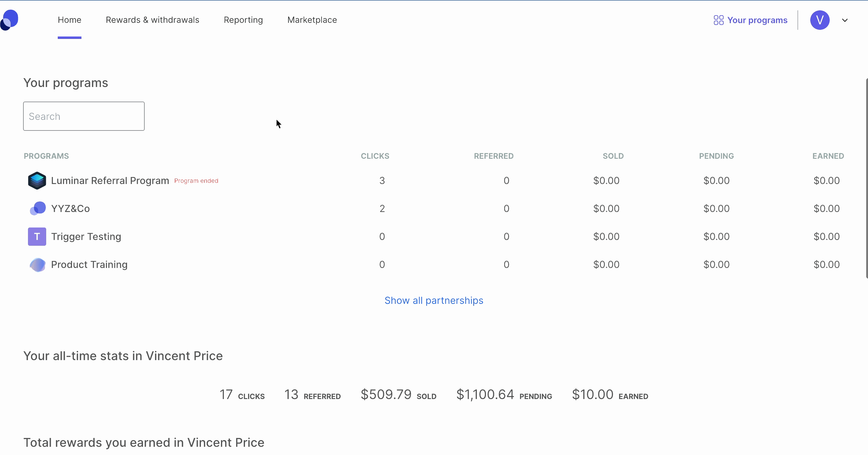Click the app logo in the top-left corner

[x=9, y=20]
